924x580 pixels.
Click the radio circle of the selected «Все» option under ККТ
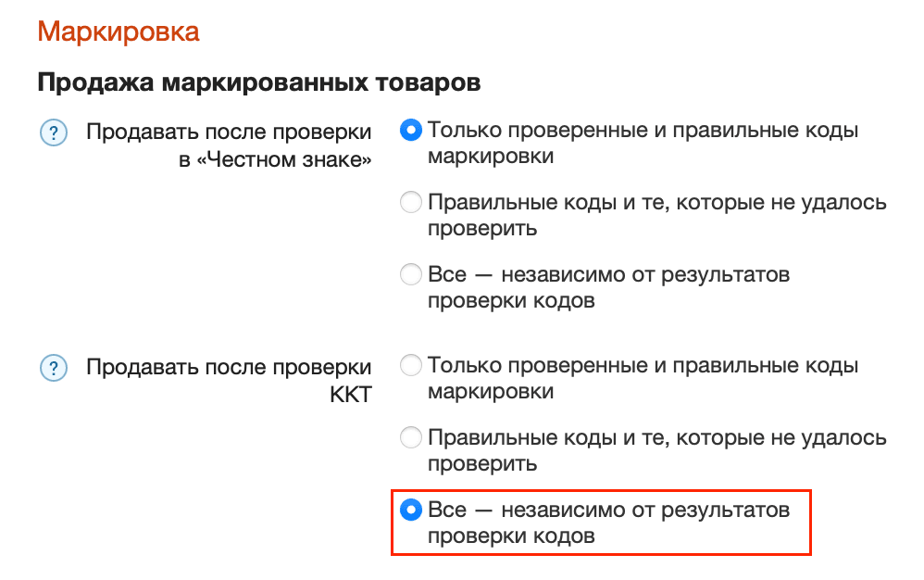pos(410,509)
